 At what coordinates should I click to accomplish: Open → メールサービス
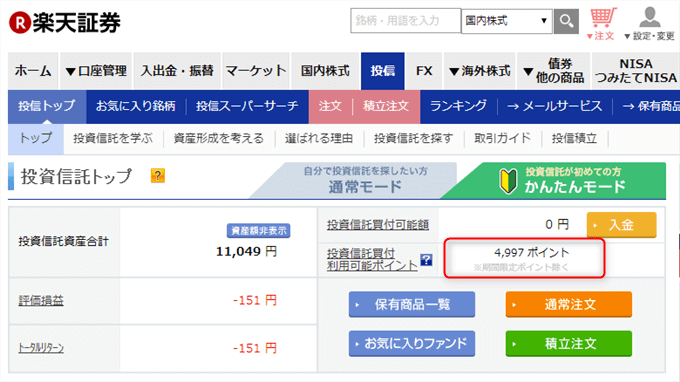click(554, 106)
